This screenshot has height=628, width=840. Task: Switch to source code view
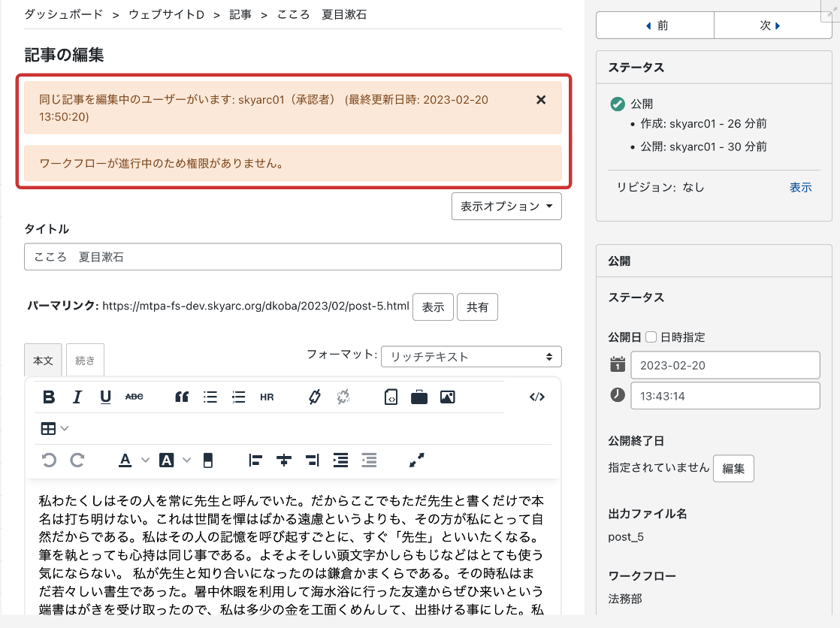click(x=536, y=397)
